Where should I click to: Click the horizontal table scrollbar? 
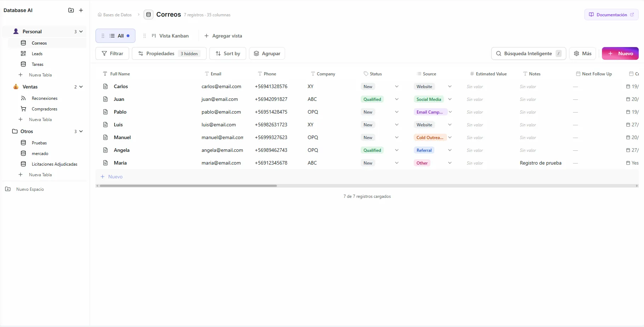point(188,185)
